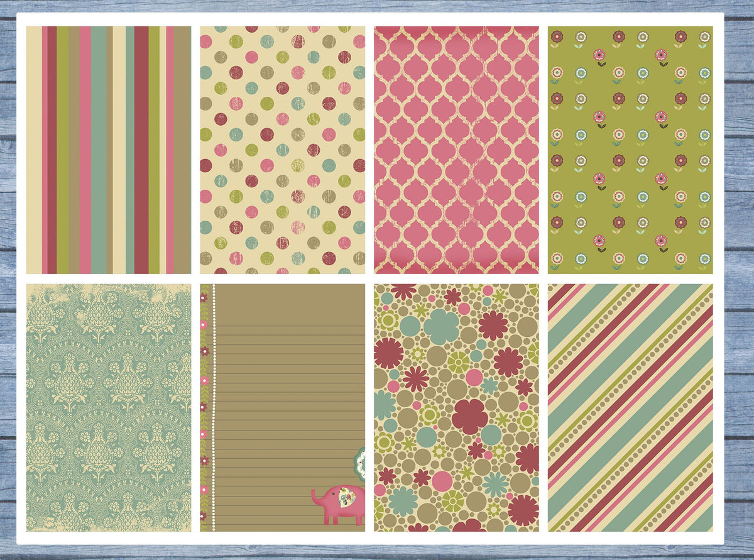Select the polka dot paper thumbnail
The image size is (754, 560).
coord(283,150)
